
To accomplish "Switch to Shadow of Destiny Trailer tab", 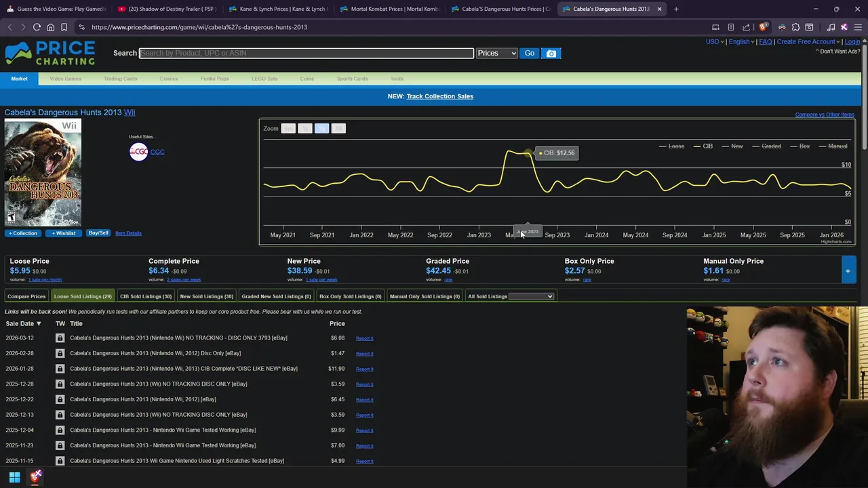I will click(166, 9).
